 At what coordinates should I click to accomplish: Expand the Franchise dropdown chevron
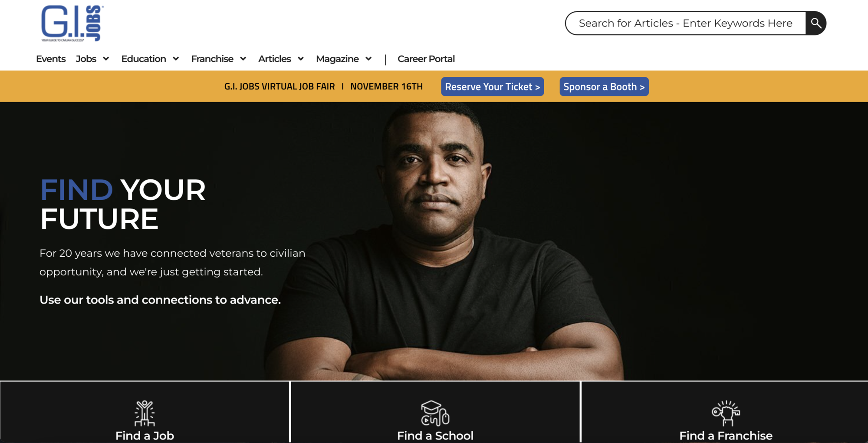point(243,59)
